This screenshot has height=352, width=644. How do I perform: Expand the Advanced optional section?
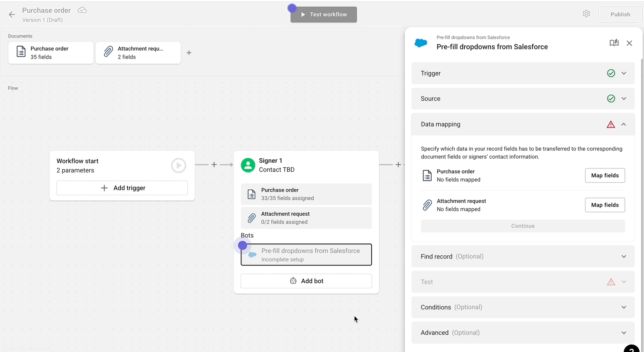(x=624, y=333)
